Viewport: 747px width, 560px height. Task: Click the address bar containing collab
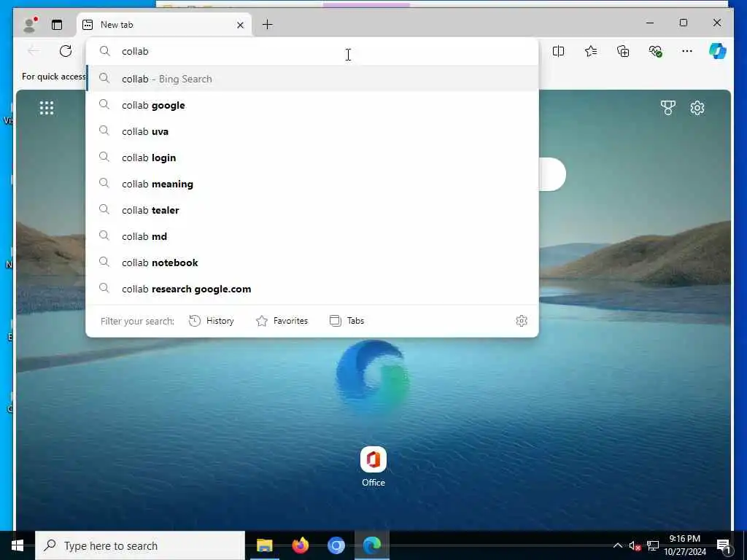click(312, 52)
